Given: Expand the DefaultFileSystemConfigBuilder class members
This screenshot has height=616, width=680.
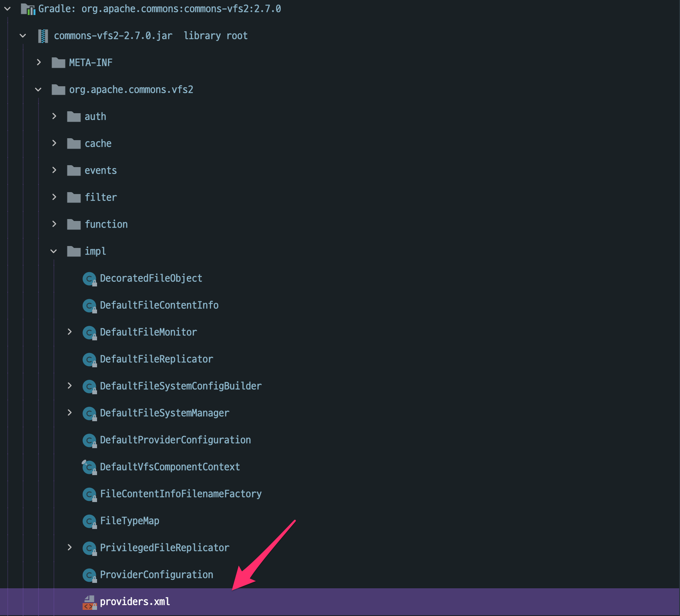Looking at the screenshot, I should pyautogui.click(x=69, y=386).
